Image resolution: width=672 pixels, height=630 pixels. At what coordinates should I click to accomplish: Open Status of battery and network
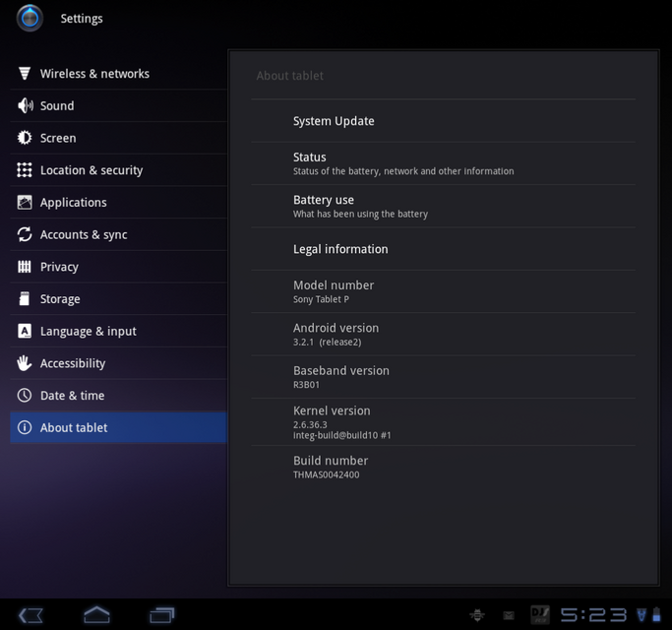443,163
